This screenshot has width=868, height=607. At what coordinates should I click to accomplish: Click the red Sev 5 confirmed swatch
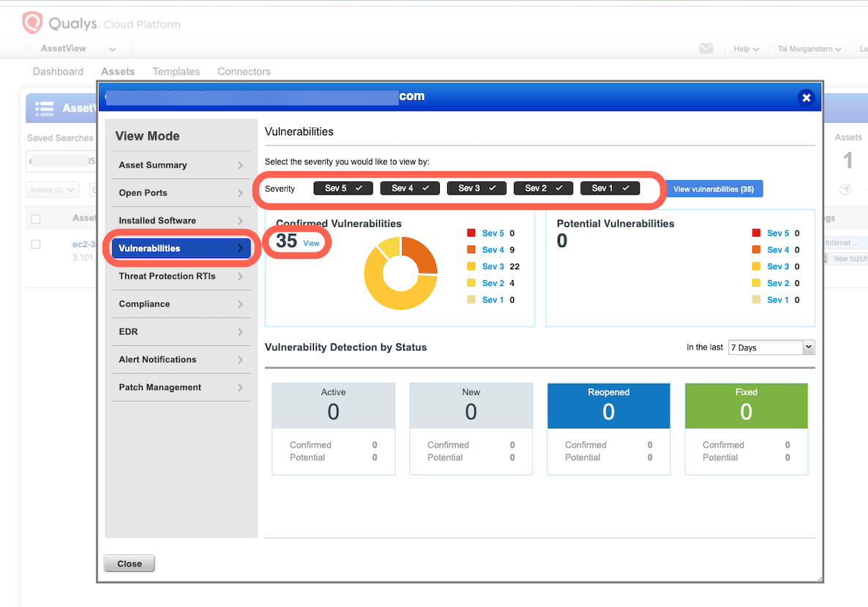(471, 233)
